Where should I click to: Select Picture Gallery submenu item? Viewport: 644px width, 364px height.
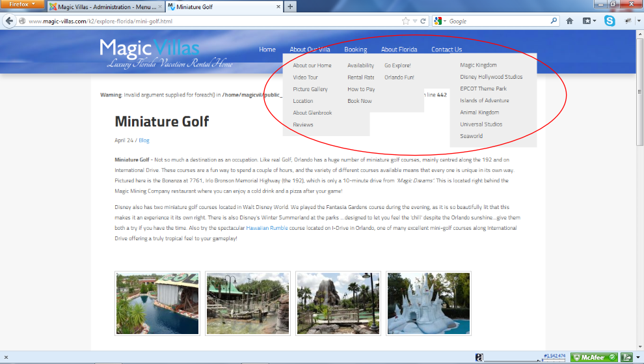(310, 89)
